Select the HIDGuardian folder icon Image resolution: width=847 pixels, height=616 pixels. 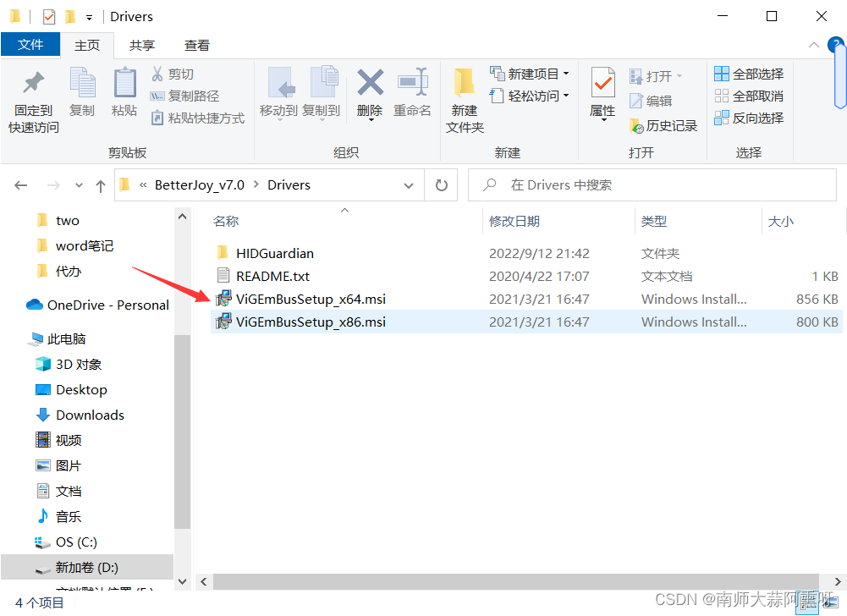tap(223, 252)
